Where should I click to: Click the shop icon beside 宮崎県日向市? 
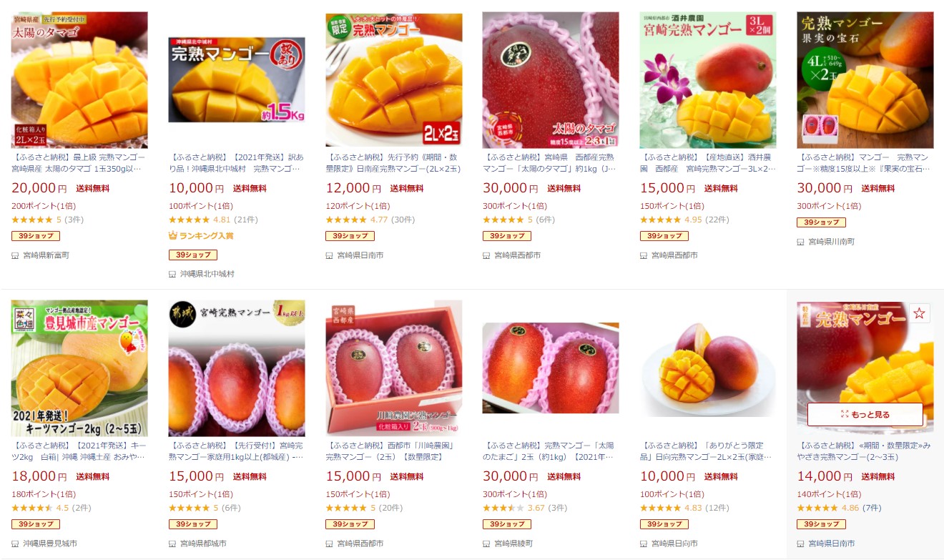point(644,544)
